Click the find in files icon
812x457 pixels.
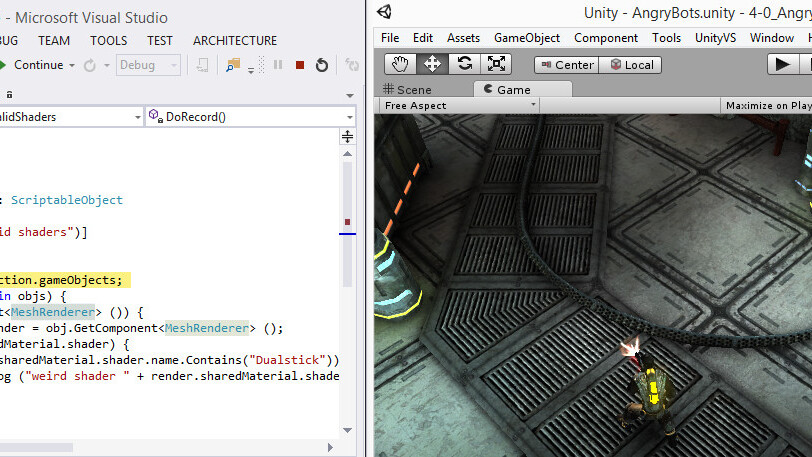pos(233,65)
